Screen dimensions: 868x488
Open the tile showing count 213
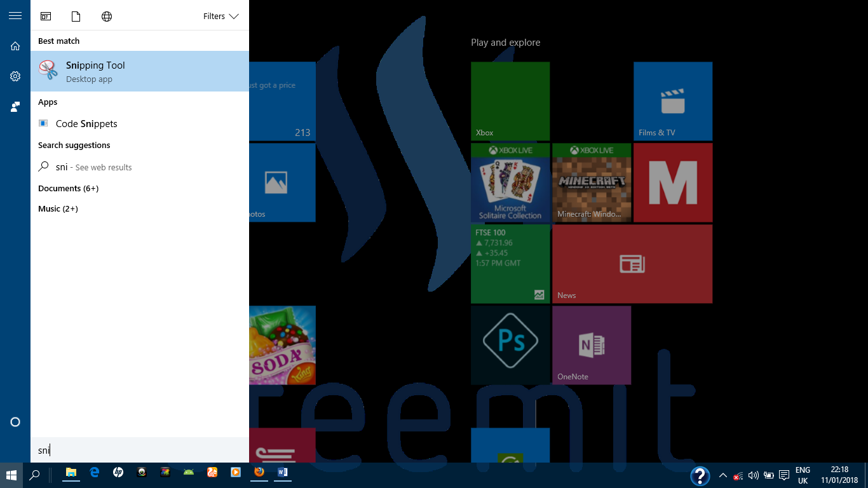coord(282,101)
